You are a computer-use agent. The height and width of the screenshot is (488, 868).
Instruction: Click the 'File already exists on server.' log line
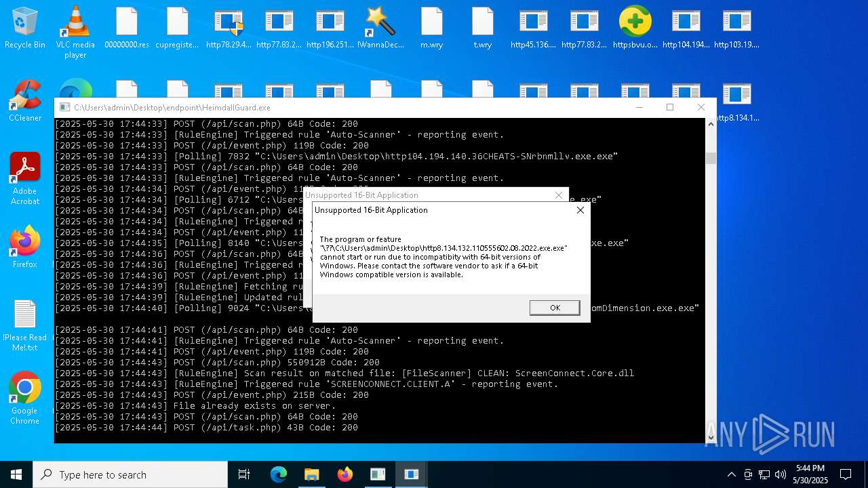click(195, 405)
